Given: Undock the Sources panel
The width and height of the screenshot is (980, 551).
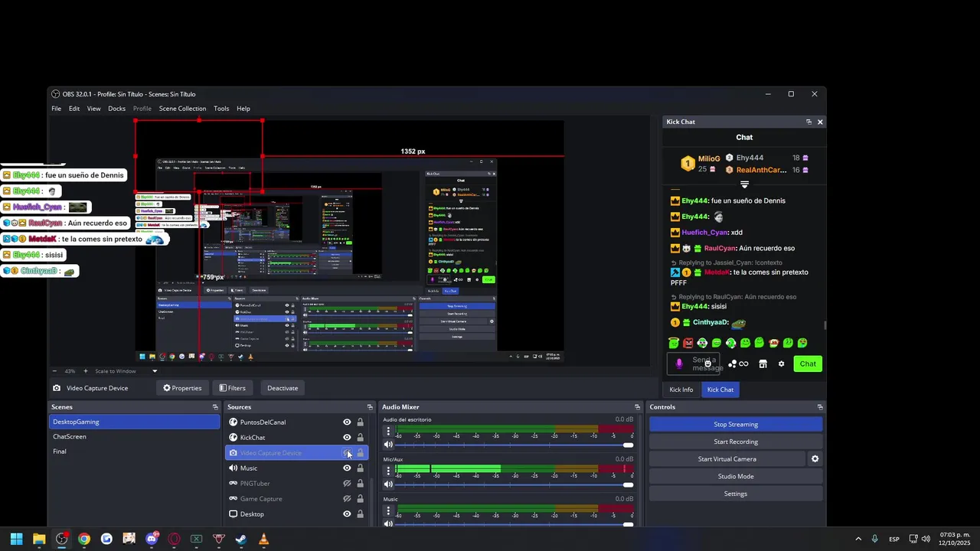Looking at the screenshot, I should (370, 407).
